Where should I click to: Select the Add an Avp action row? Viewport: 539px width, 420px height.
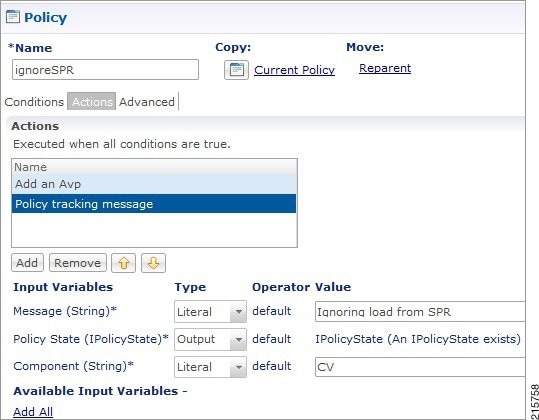pyautogui.click(x=154, y=184)
